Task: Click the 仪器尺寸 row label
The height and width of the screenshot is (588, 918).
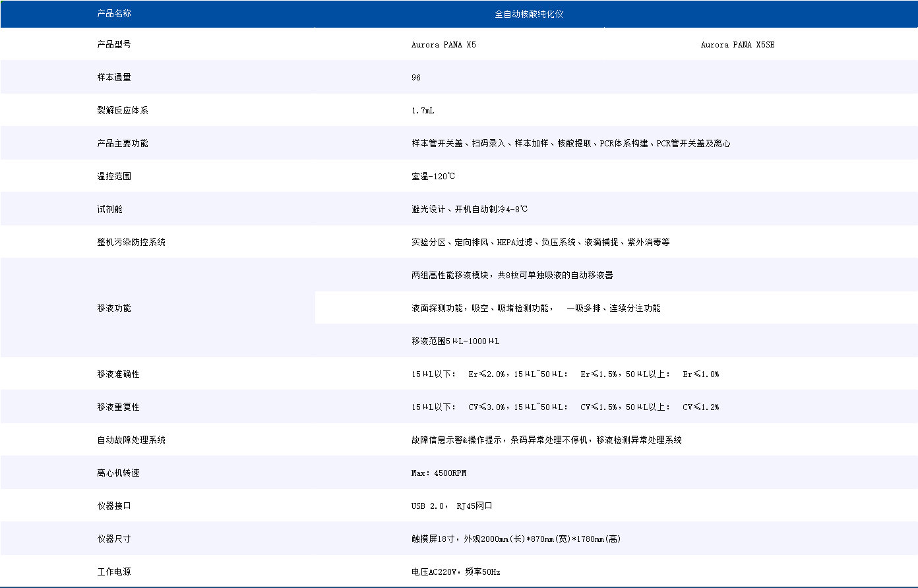Action: coord(114,539)
